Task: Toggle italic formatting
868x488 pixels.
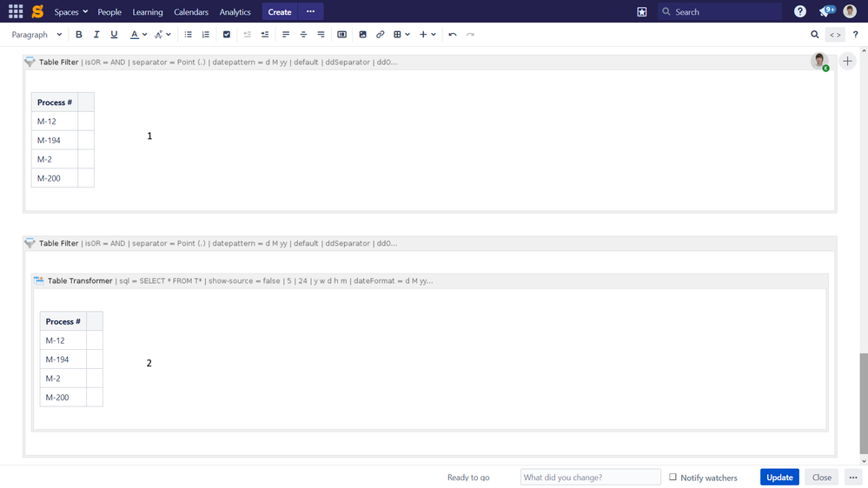Action: pyautogui.click(x=96, y=35)
